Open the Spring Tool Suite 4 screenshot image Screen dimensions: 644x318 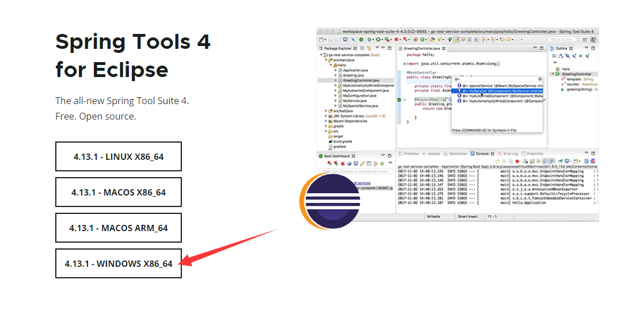coord(458,124)
